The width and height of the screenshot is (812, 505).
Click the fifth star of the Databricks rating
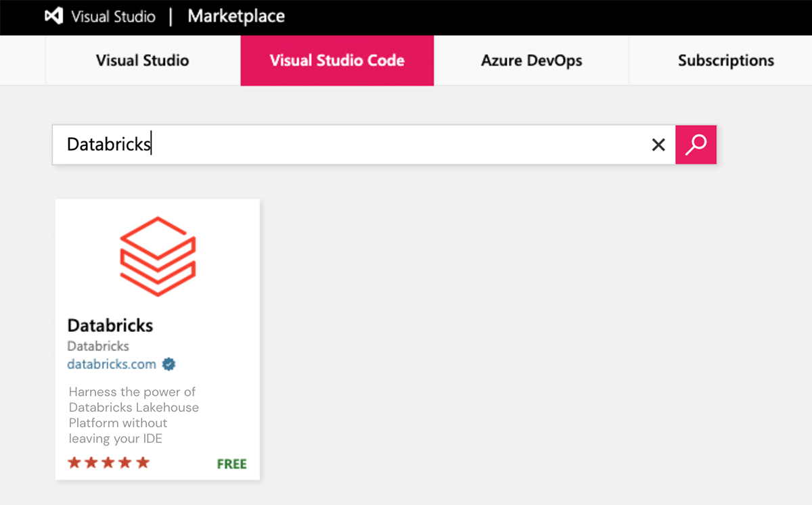[x=143, y=462]
